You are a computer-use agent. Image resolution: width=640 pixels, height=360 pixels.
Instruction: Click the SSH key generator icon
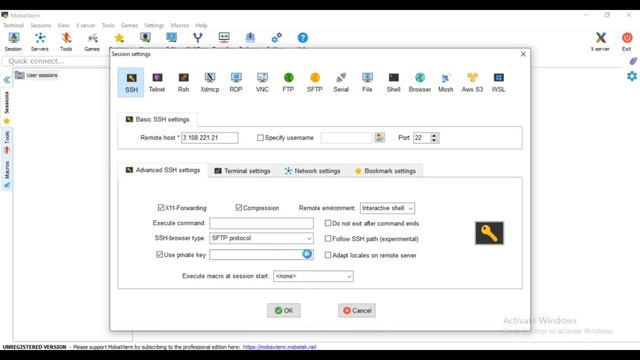[x=489, y=233]
